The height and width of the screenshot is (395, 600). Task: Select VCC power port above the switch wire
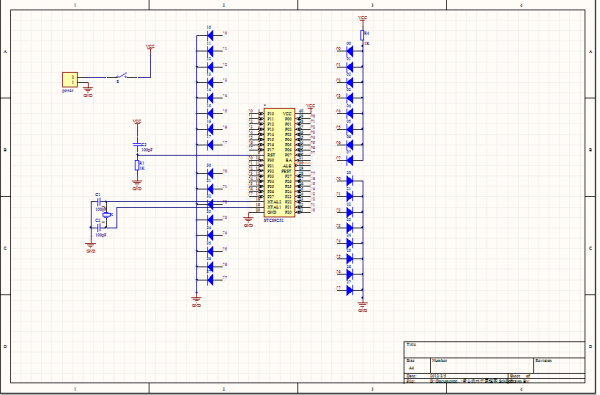click(x=150, y=47)
